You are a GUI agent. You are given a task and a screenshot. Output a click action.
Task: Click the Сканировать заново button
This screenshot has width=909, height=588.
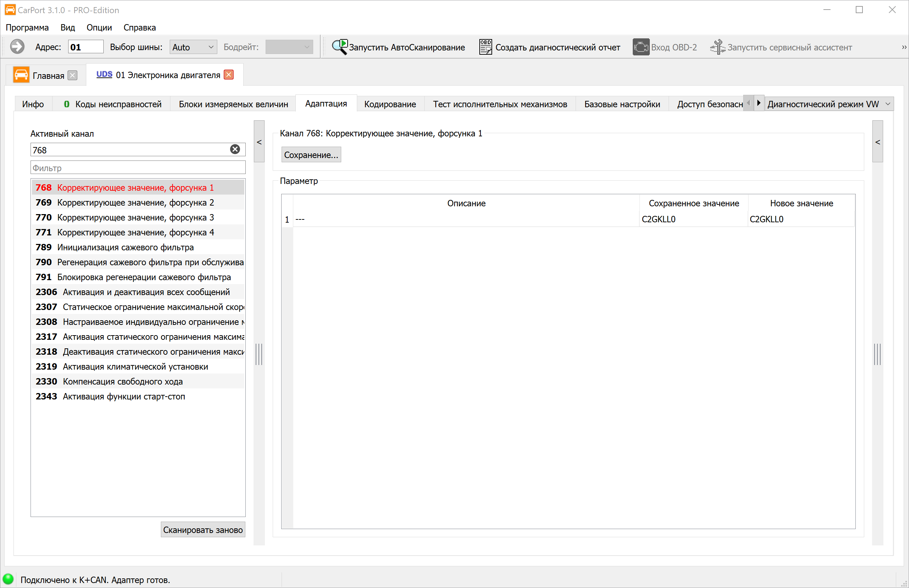point(203,529)
